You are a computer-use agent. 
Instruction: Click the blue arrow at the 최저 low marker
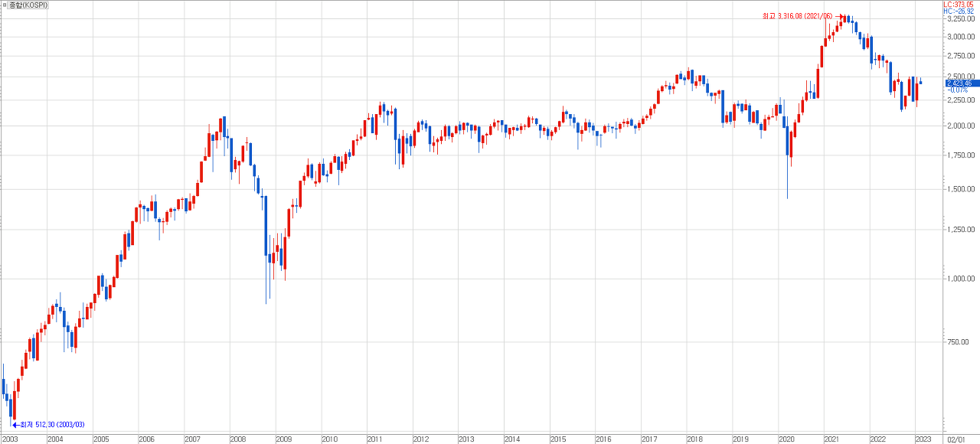coord(15,424)
